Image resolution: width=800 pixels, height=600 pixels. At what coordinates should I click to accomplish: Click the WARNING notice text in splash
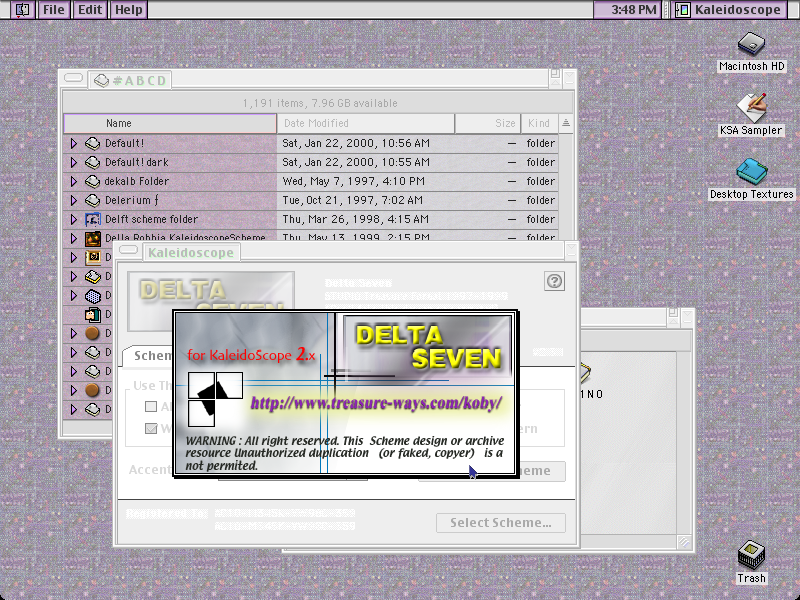(344, 453)
